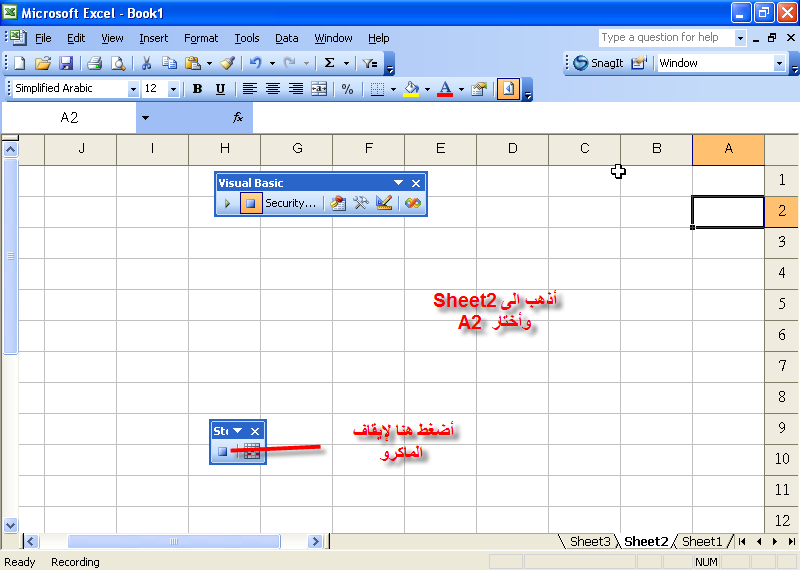Toggle sheet right-to-left direction button
The width and height of the screenshot is (800, 570).
click(508, 89)
